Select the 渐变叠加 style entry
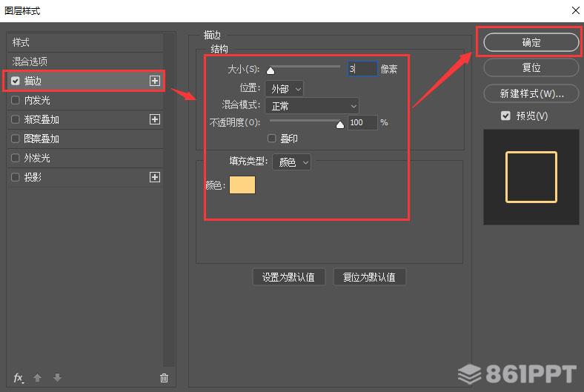This screenshot has width=584, height=392. [x=85, y=119]
